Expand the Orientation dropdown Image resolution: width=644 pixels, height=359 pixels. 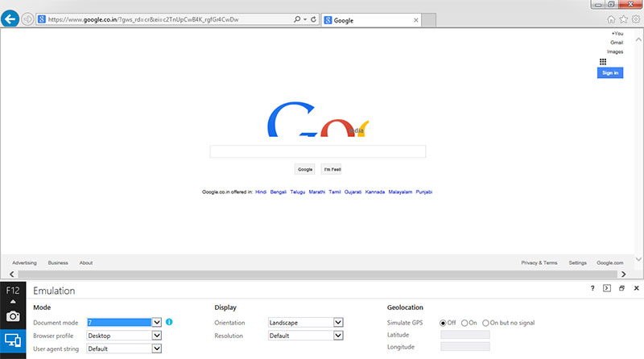[338, 323]
